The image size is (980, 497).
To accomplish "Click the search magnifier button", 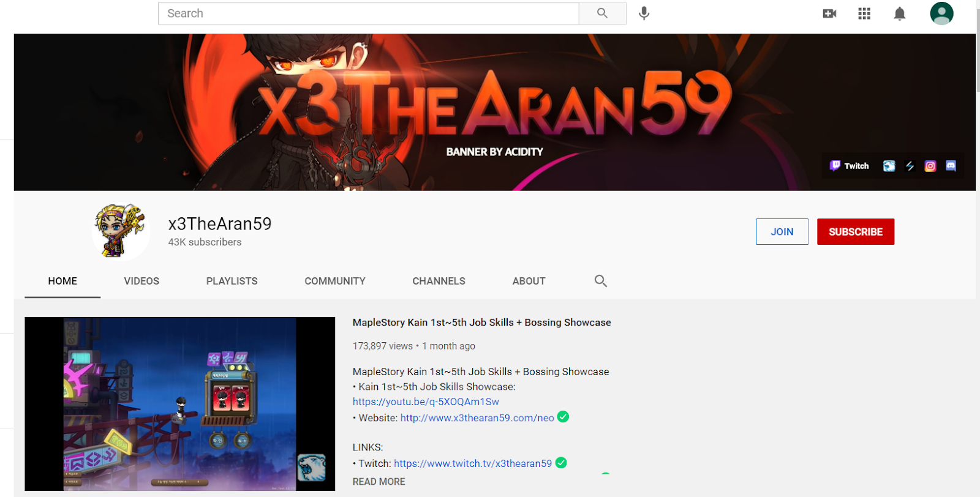I will 602,13.
